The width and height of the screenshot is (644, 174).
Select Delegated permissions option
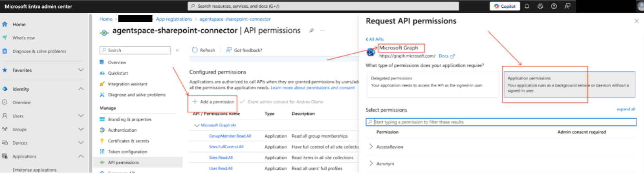coord(432,84)
